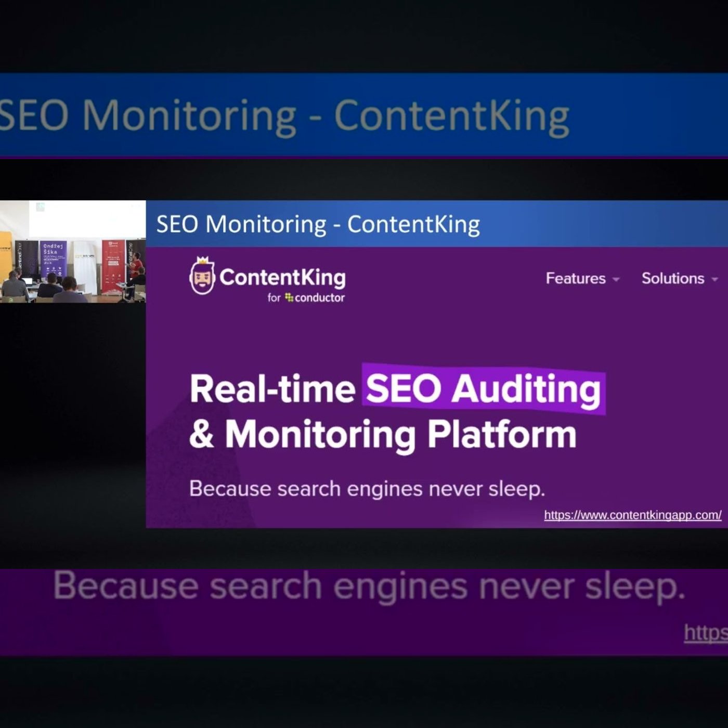The image size is (728, 728).
Task: Select the speaker camera video thumbnail
Action: tap(73, 252)
